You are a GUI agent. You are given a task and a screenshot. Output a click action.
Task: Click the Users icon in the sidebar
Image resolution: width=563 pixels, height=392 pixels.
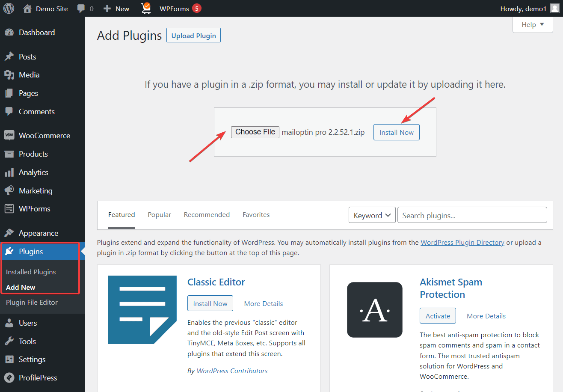tap(9, 323)
